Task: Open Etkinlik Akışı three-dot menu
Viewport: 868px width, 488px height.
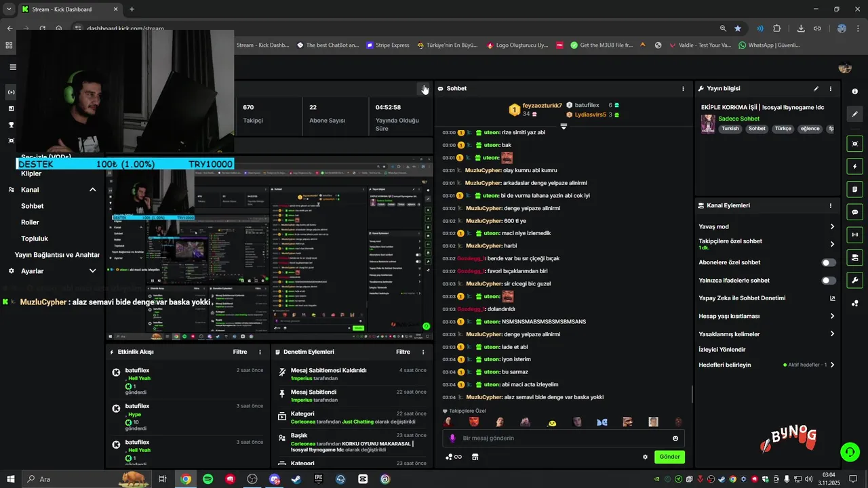Action: point(260,352)
